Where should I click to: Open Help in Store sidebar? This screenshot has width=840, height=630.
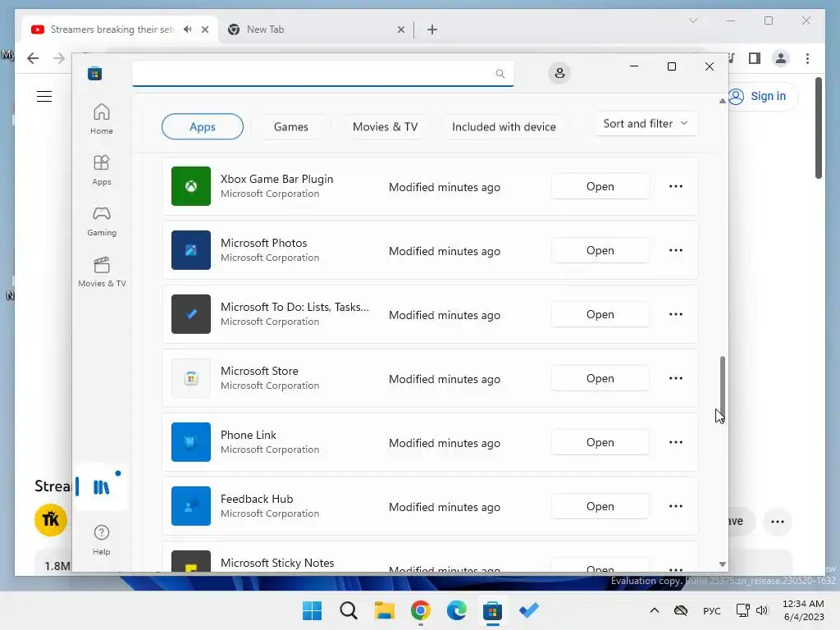pyautogui.click(x=101, y=540)
